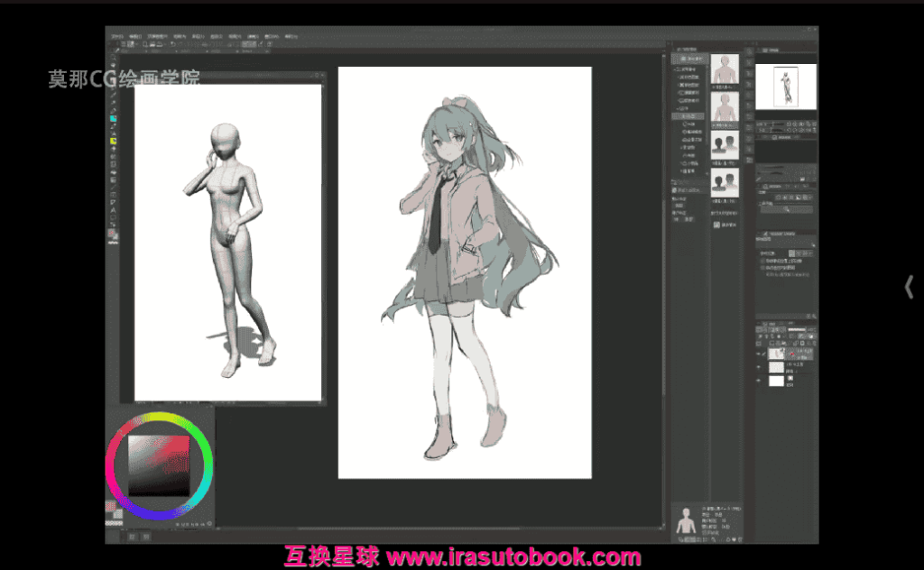Open the last menu at the menu bar's right end
Screen dimensions: 924x570
tap(291, 36)
